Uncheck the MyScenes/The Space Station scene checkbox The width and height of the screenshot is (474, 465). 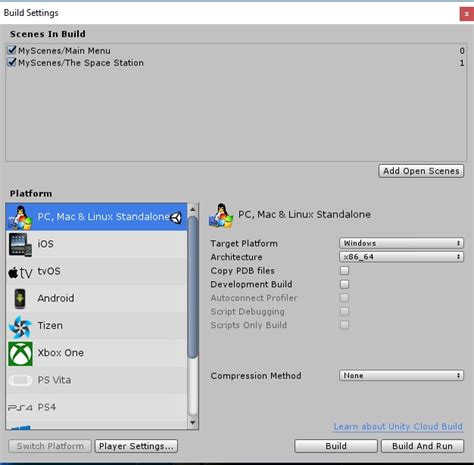(x=12, y=62)
